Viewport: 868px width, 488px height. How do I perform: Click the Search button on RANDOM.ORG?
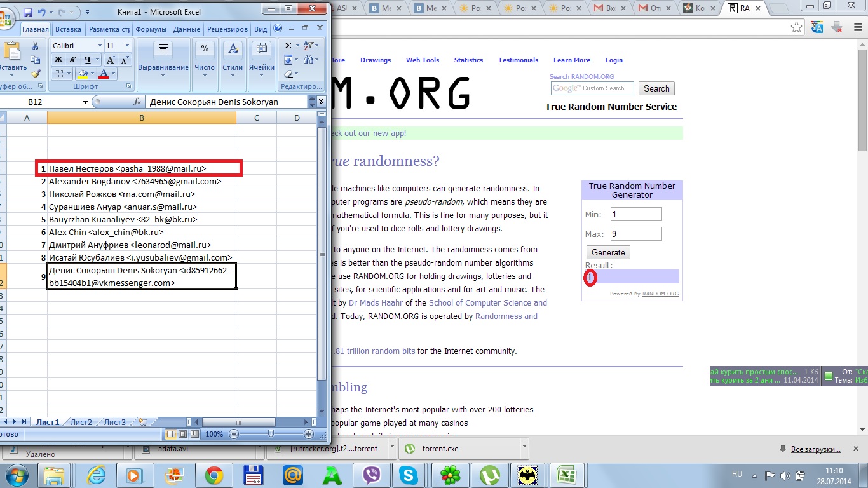656,88
